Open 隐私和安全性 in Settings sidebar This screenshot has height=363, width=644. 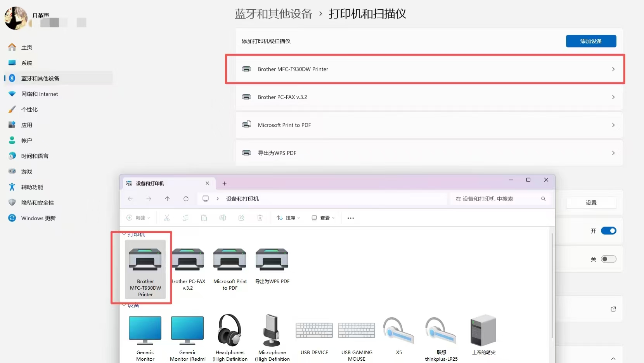(x=59, y=202)
